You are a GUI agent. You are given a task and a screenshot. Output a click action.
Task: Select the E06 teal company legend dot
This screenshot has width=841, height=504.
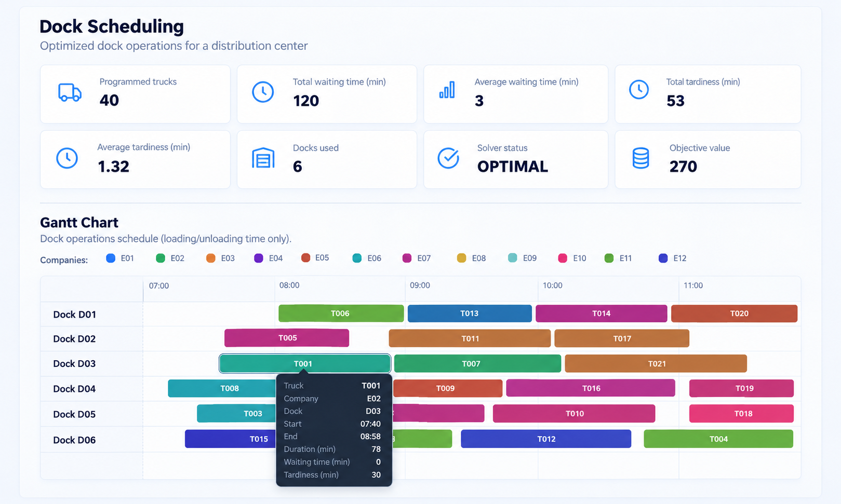357,258
